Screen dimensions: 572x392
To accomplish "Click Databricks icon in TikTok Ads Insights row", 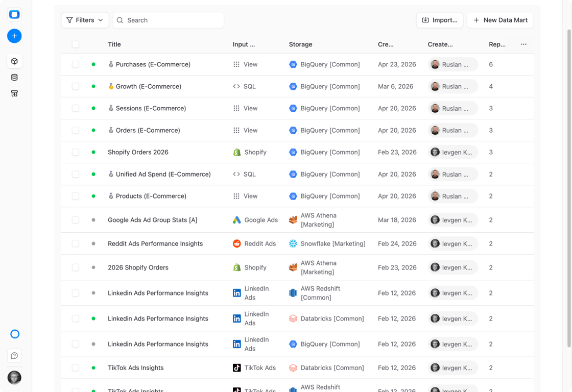I will (x=293, y=367).
